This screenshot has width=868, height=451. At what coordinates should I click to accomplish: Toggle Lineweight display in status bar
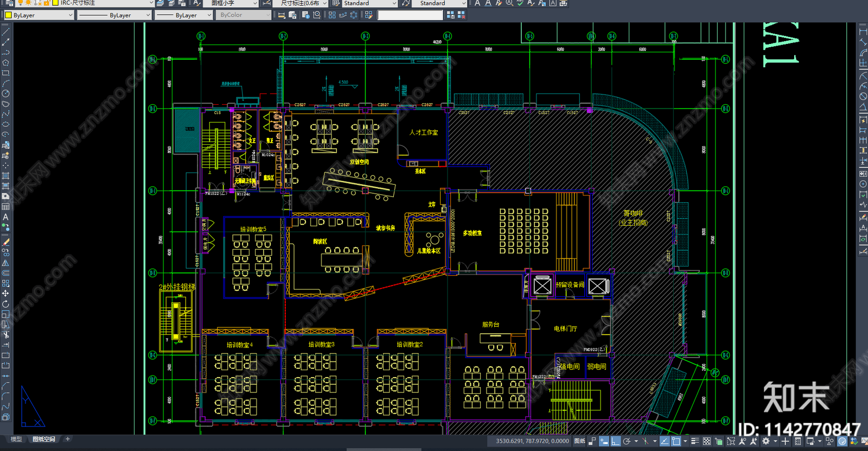click(x=695, y=441)
